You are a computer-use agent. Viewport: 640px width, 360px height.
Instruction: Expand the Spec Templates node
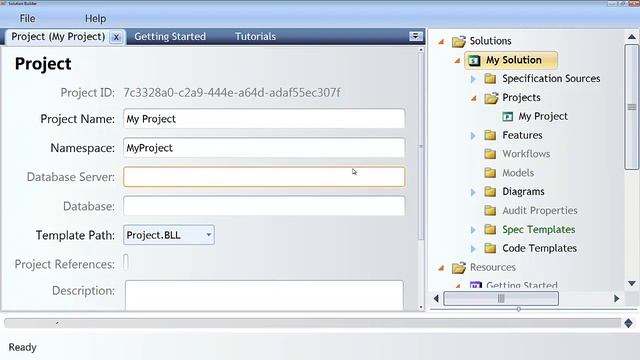pos(473,230)
